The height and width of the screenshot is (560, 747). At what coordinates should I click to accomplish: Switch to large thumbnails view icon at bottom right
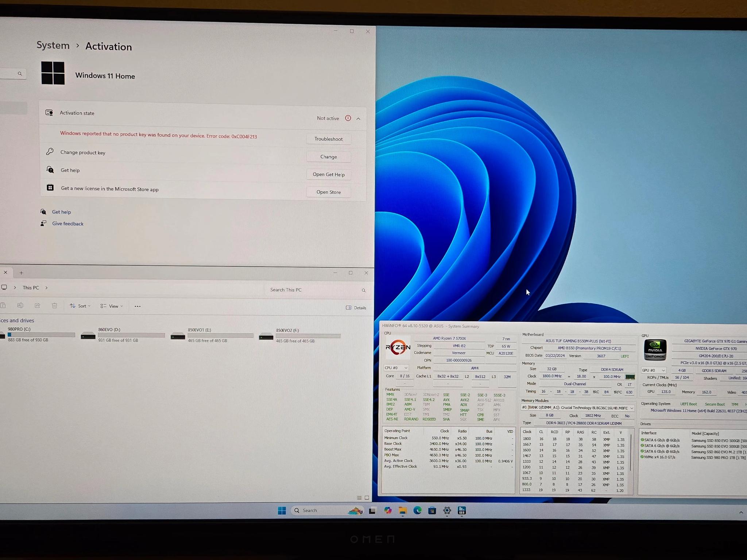coord(367,498)
